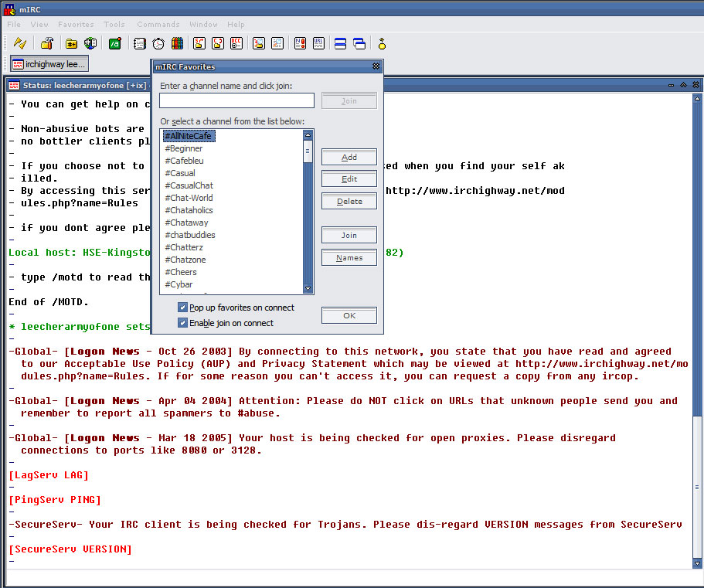The height and width of the screenshot is (588, 704).
Task: Open the Notify List toolbar icon
Action: pyautogui.click(x=300, y=43)
